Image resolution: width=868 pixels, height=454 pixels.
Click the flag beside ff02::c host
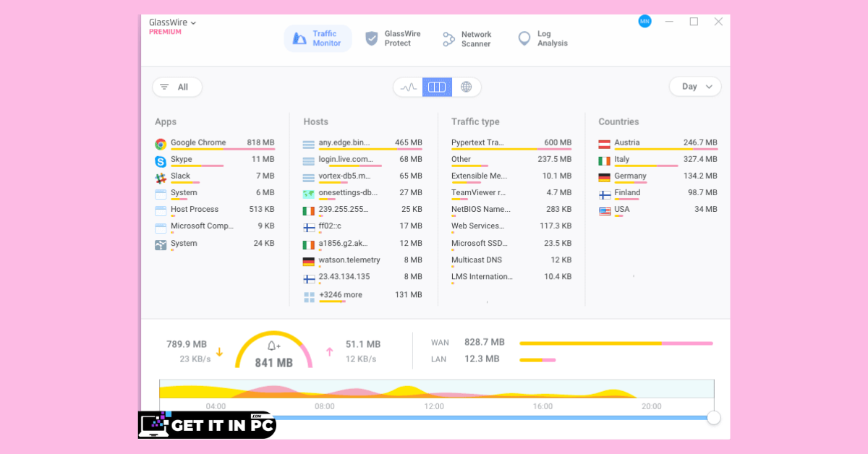(x=309, y=227)
